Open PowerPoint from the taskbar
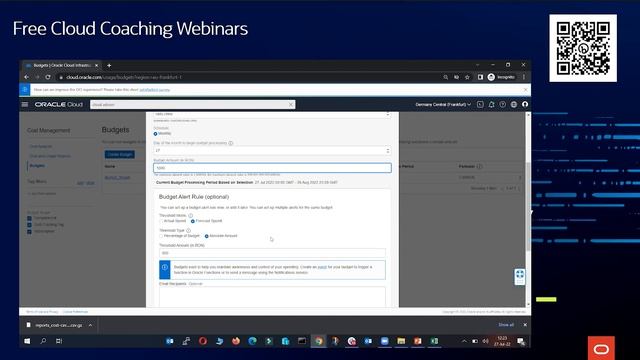640x360 pixels. coord(418,341)
